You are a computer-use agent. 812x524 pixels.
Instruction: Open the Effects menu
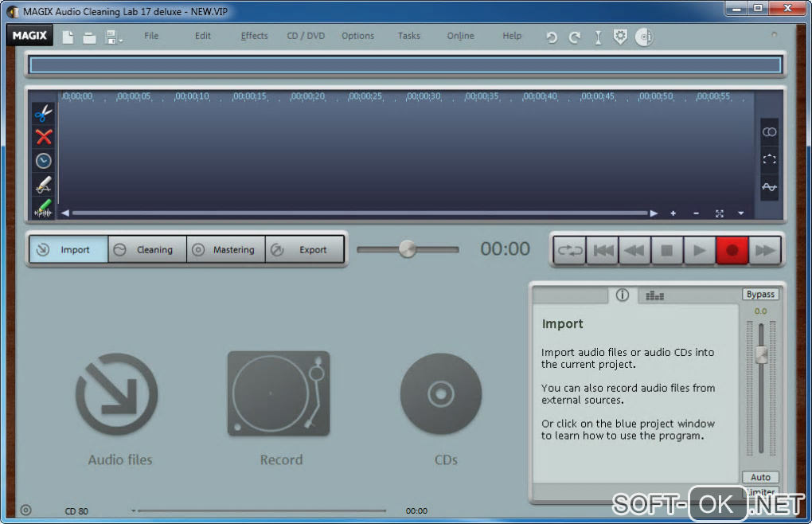point(254,36)
